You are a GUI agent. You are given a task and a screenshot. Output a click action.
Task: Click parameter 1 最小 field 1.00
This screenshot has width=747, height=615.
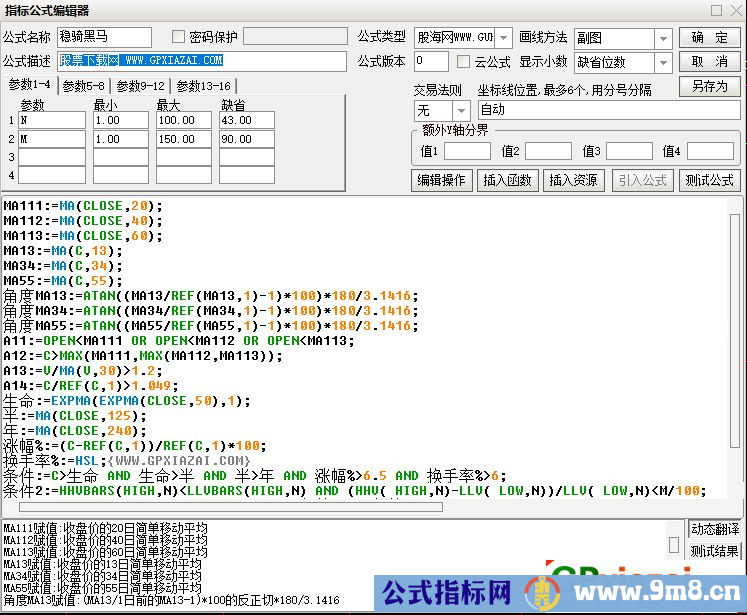point(121,120)
